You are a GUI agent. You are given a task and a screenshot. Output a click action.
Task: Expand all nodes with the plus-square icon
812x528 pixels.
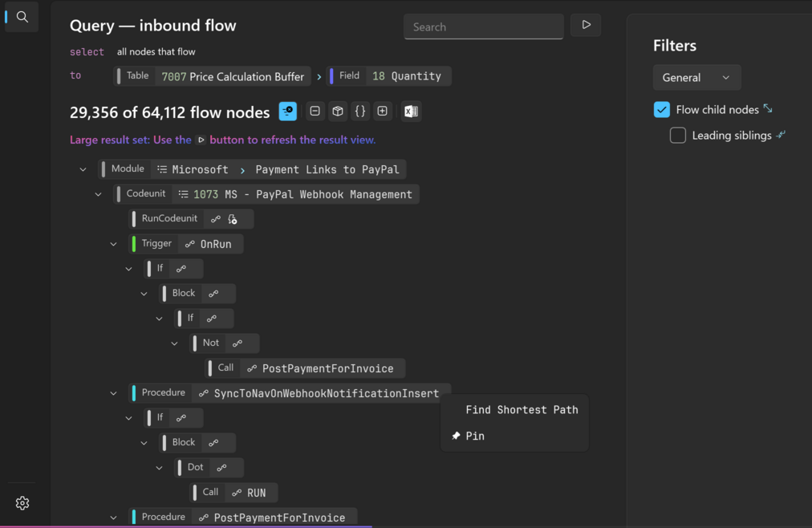pos(382,112)
